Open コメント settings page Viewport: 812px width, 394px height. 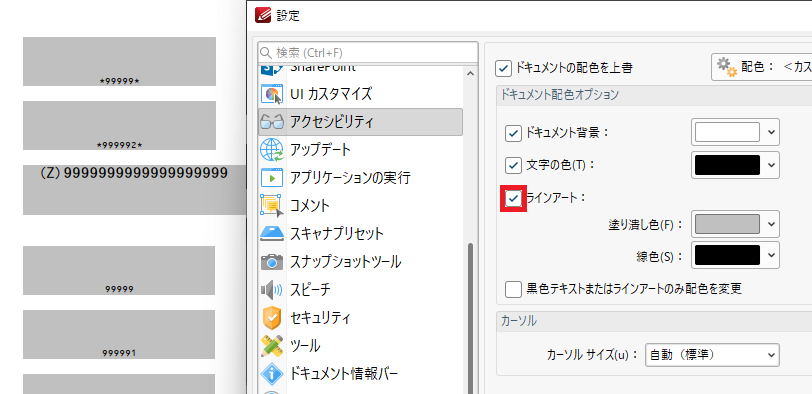[360, 206]
